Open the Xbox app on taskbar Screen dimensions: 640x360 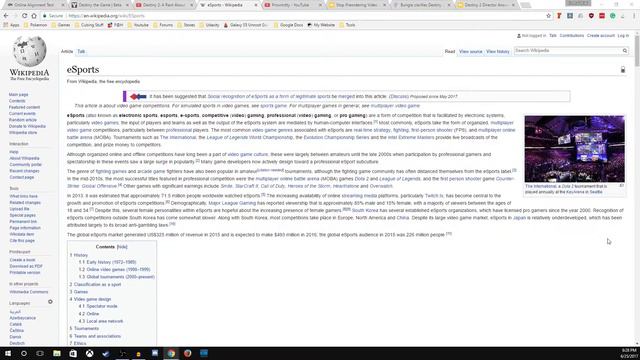pyautogui.click(x=89, y=353)
